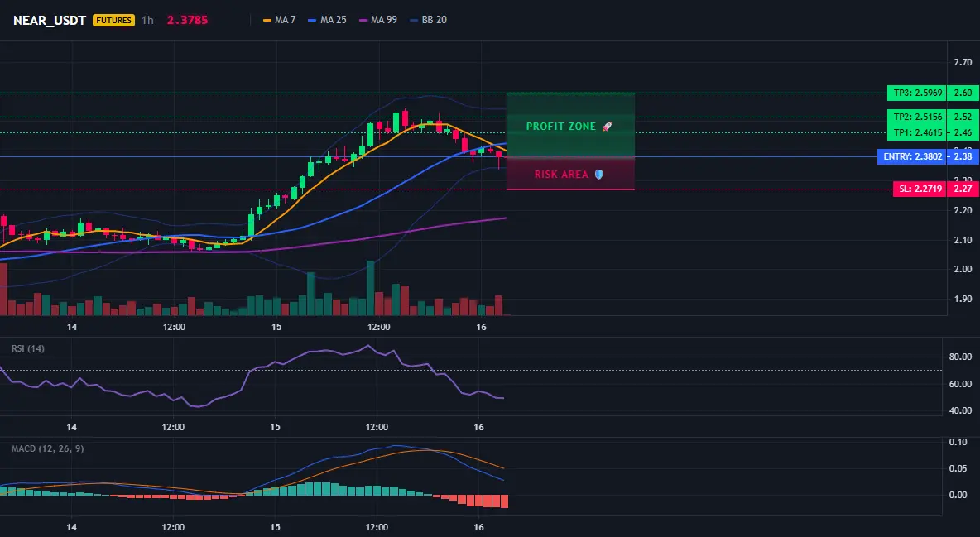Screen dimensions: 980x537
Task: Click the shield icon beside RISK AREA
Action: [598, 175]
